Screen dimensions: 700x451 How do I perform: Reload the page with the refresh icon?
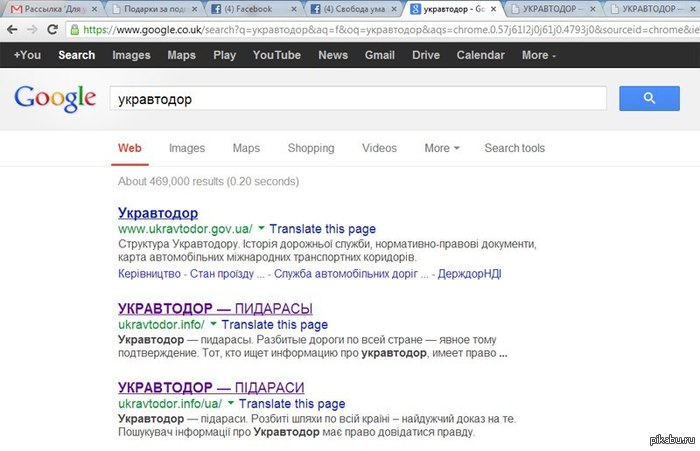[58, 30]
